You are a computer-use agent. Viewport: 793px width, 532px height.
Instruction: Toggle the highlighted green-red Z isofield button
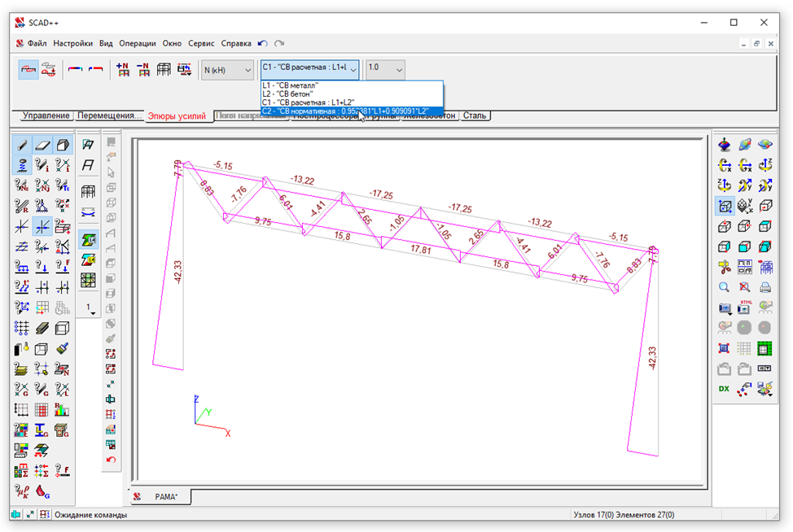[x=89, y=240]
